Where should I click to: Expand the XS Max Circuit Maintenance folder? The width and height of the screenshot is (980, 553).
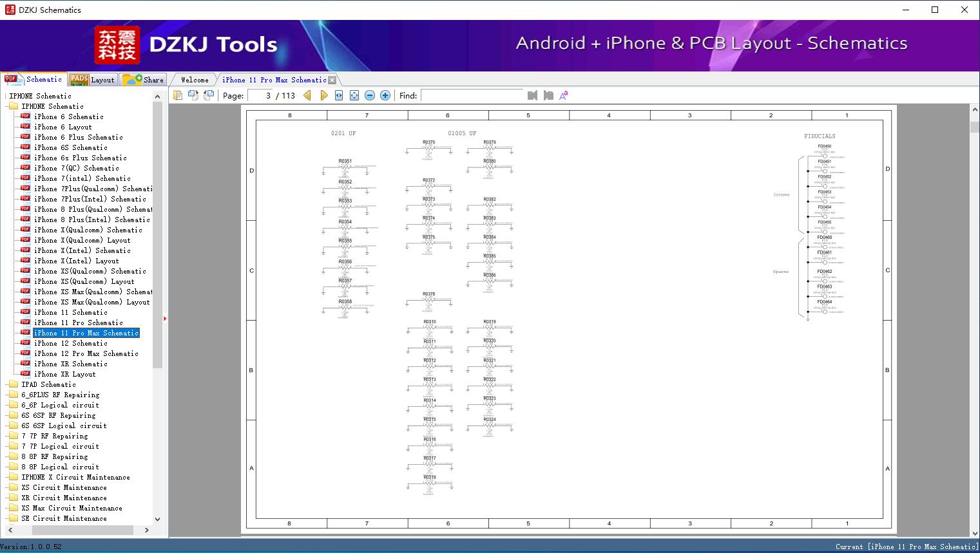72,508
